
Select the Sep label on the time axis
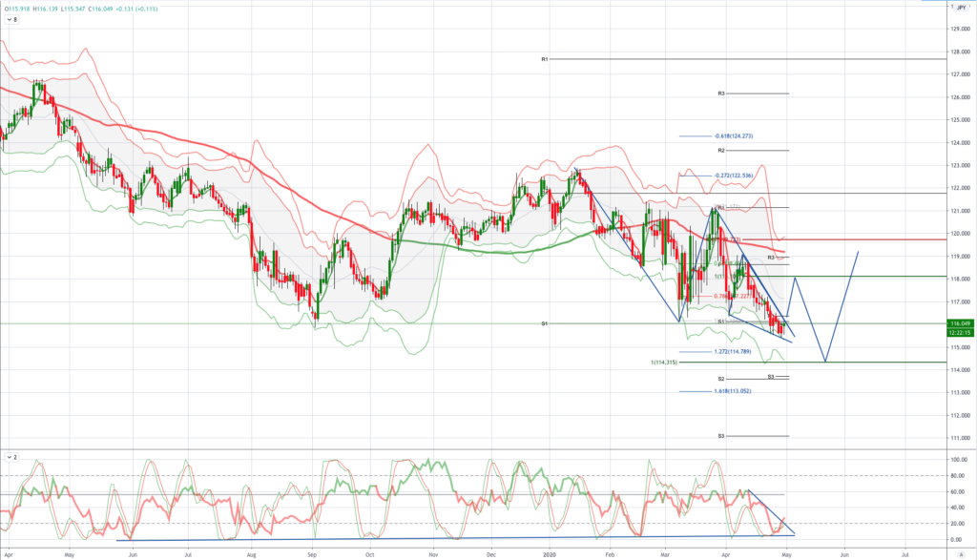313,553
